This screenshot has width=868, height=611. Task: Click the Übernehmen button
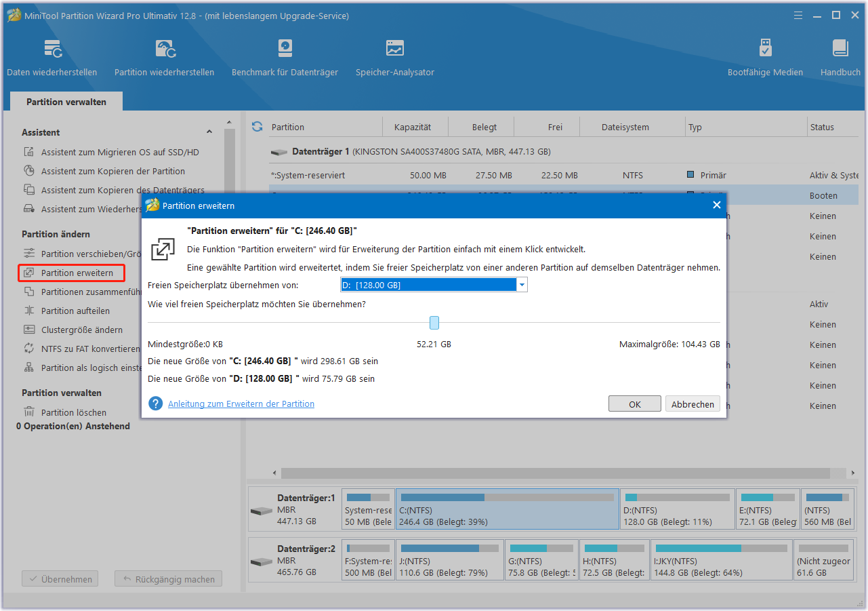click(x=60, y=579)
